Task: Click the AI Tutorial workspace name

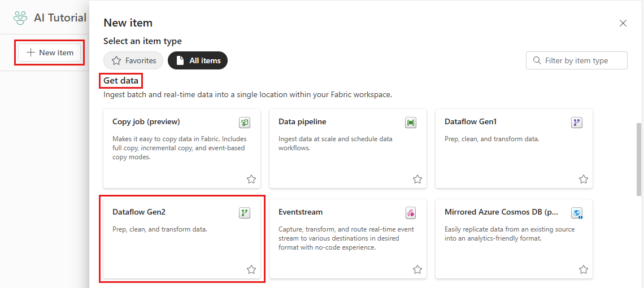Action: 60,18
